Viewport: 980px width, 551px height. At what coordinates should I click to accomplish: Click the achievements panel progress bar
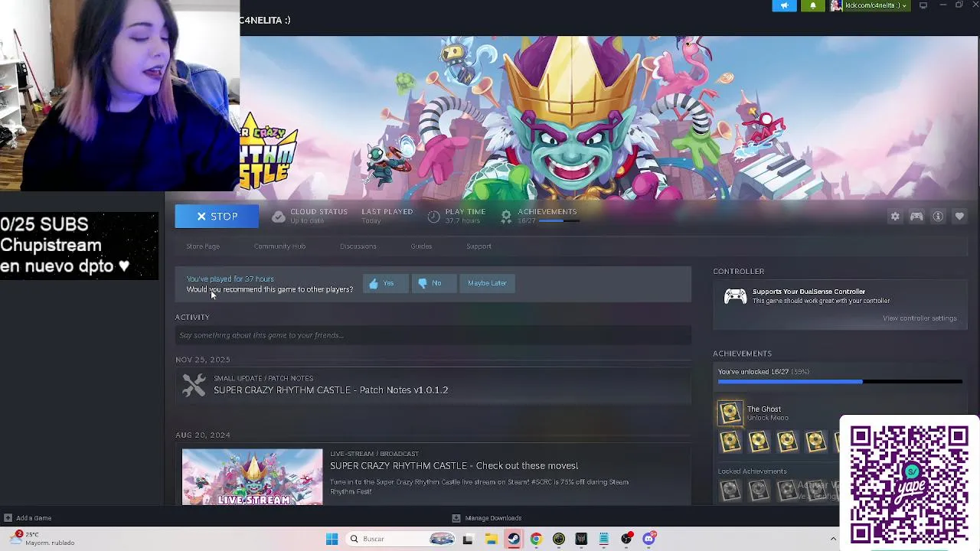tap(840, 381)
